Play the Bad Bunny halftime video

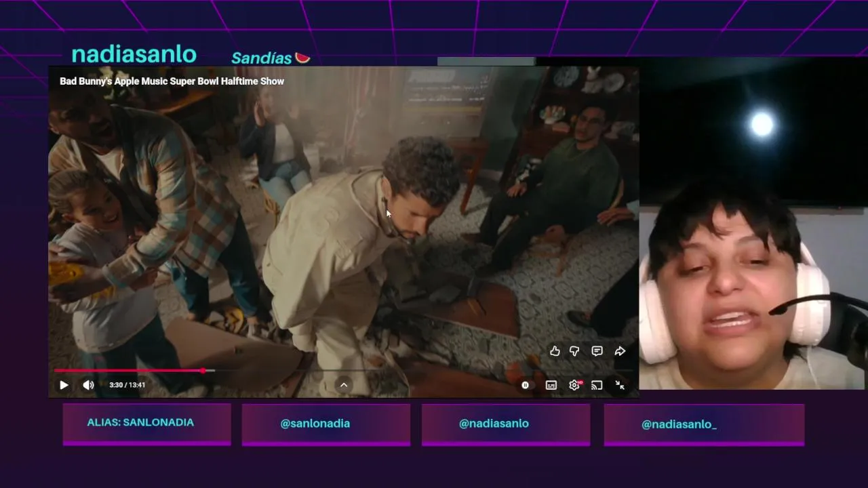click(64, 385)
